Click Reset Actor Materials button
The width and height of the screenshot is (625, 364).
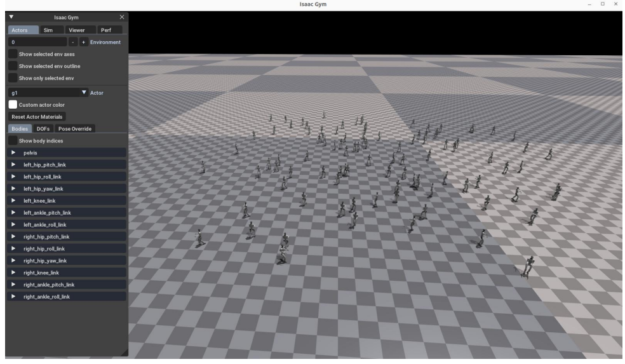37,116
